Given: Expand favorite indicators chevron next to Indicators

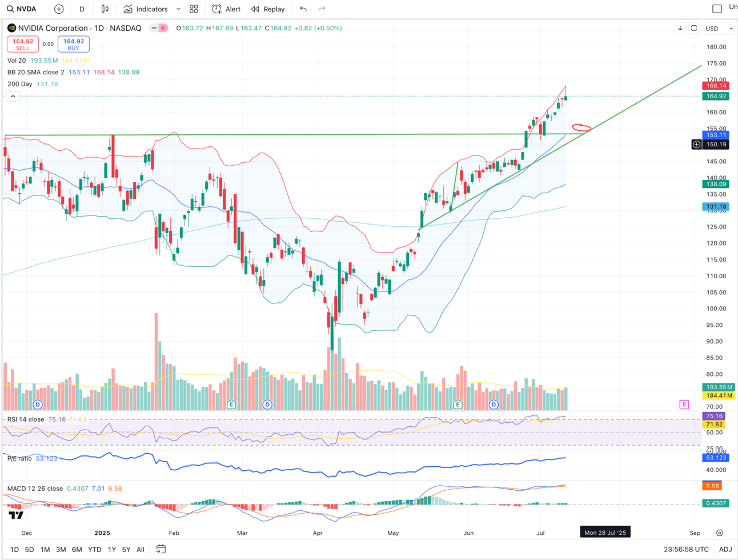Looking at the screenshot, I should tap(178, 9).
